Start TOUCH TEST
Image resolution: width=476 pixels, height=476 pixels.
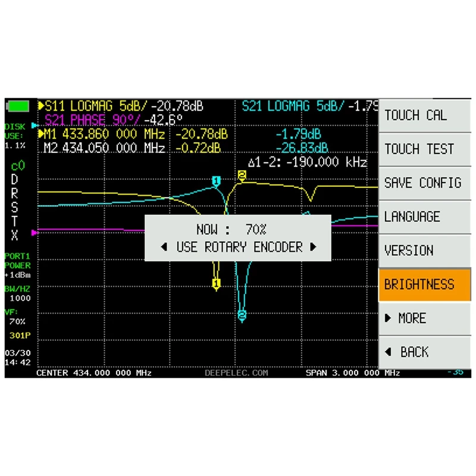[x=425, y=149]
